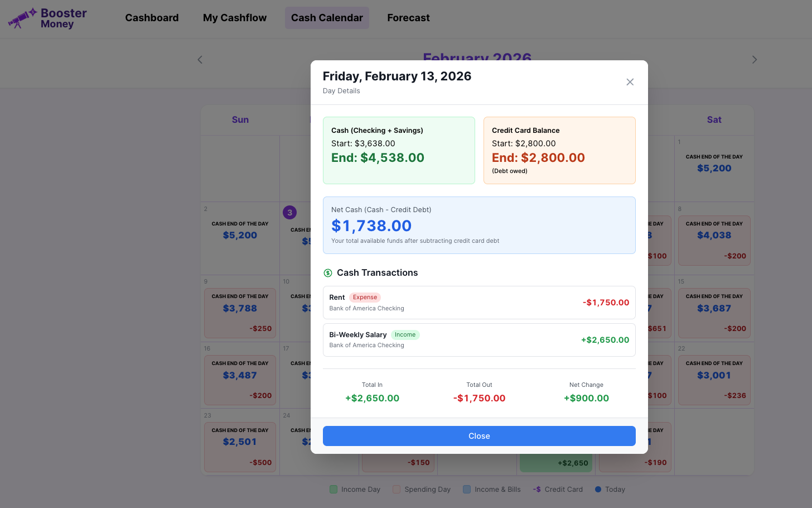Select the Cash Calendar tab
Screen dimensions: 812x508
(x=327, y=18)
